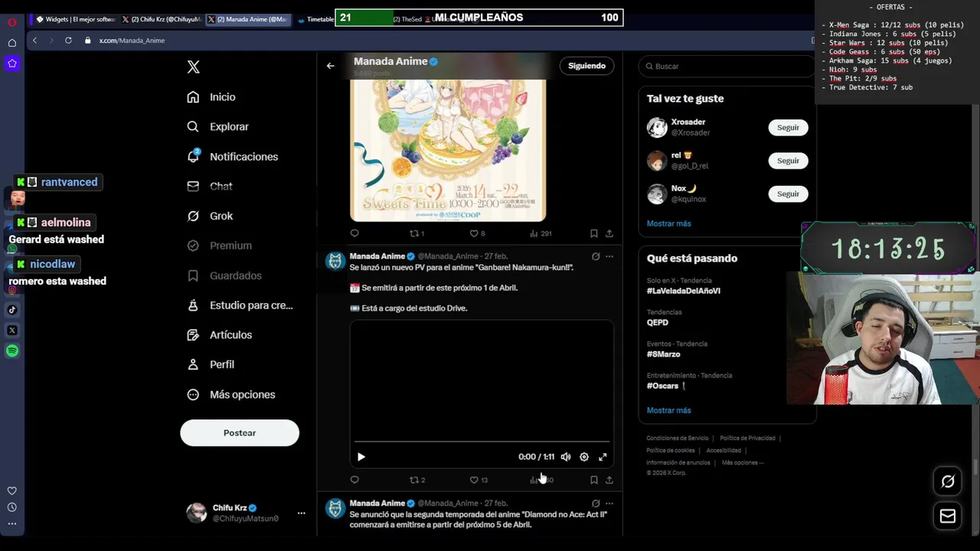980x551 pixels.
Task: Click Mostrar más under Tal vez te guste
Action: (668, 223)
